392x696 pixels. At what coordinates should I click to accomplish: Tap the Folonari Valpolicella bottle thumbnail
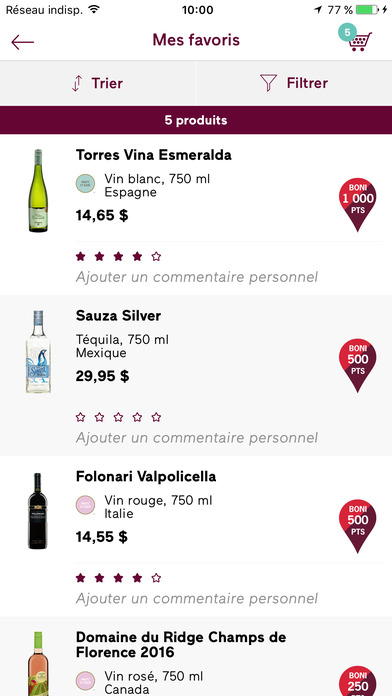pyautogui.click(x=38, y=511)
